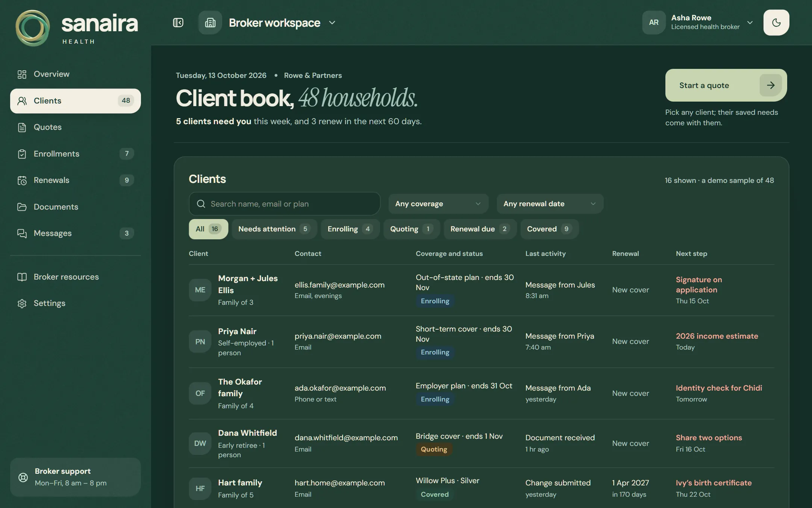Click the OF avatar for Okafor family
The image size is (812, 508).
(x=200, y=393)
